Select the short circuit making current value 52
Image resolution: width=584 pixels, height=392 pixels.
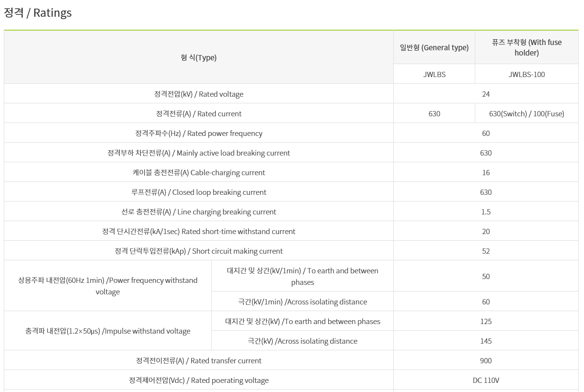click(486, 251)
